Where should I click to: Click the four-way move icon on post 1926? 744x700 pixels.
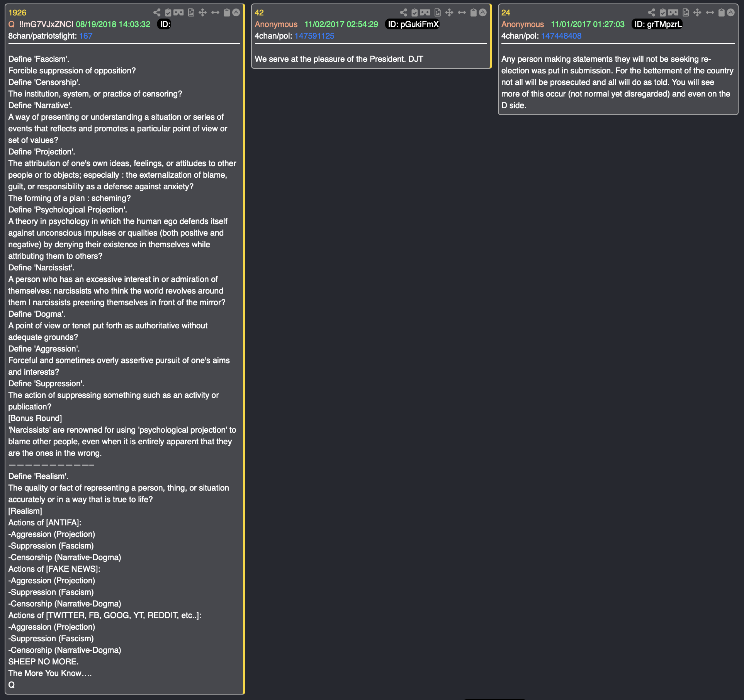202,13
